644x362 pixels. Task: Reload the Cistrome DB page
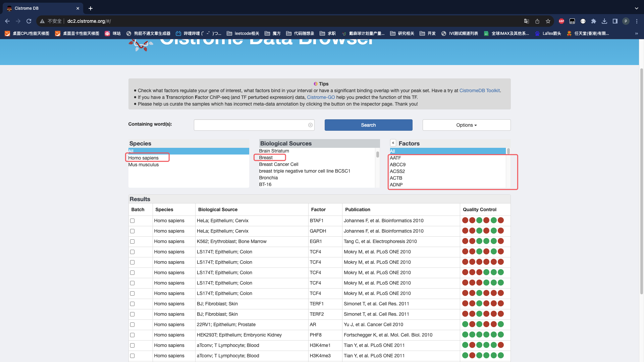click(x=29, y=21)
